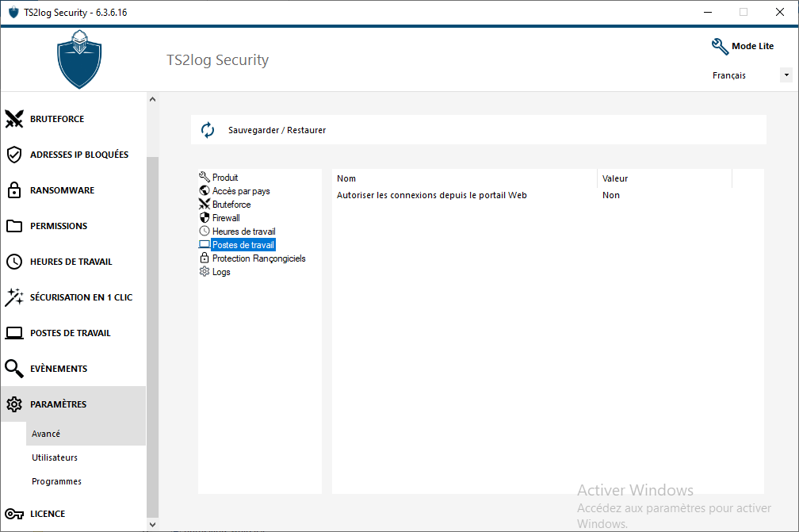Image resolution: width=799 pixels, height=532 pixels.
Task: Select Bruteforce in the settings tree
Action: click(231, 205)
